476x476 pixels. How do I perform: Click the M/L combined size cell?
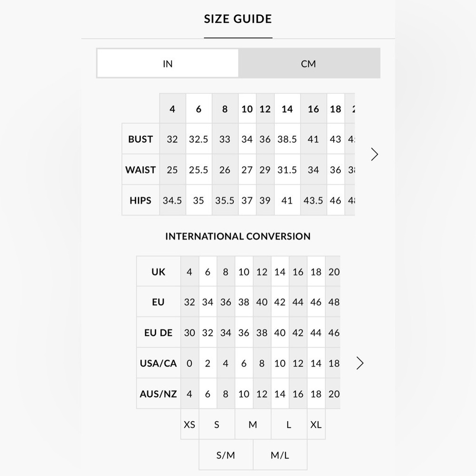click(x=280, y=455)
